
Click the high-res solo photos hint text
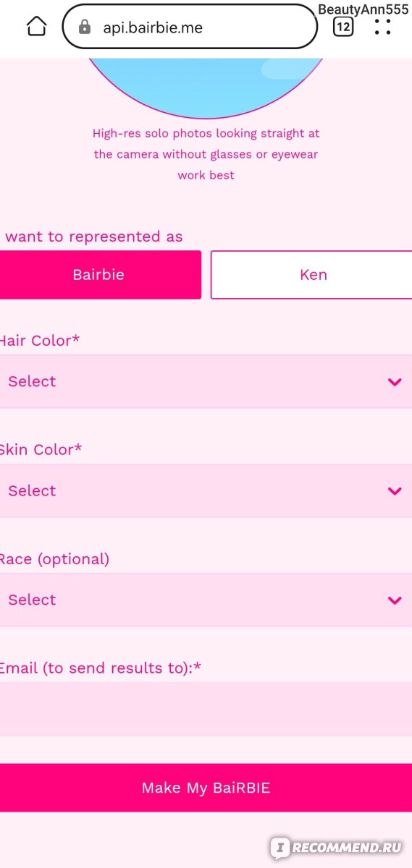(x=206, y=154)
